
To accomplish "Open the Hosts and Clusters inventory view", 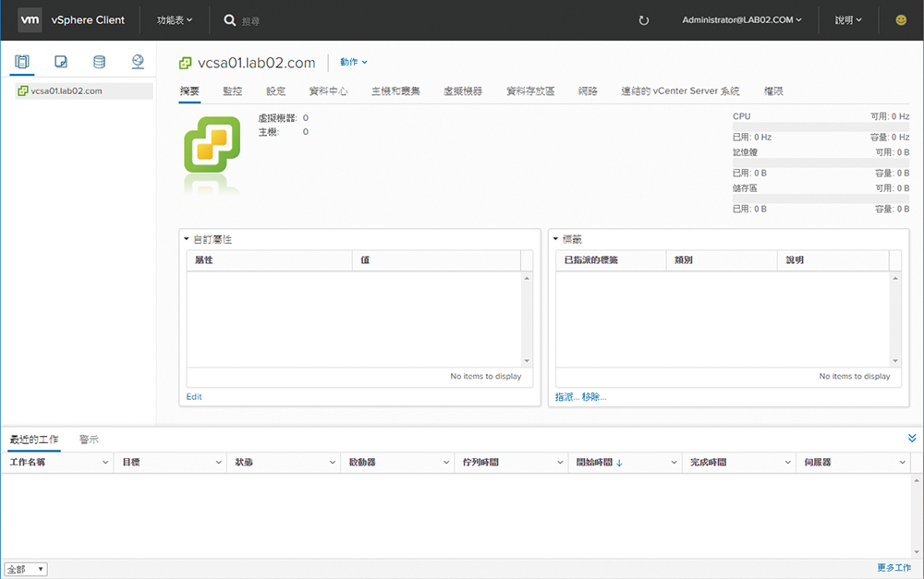I will (22, 61).
